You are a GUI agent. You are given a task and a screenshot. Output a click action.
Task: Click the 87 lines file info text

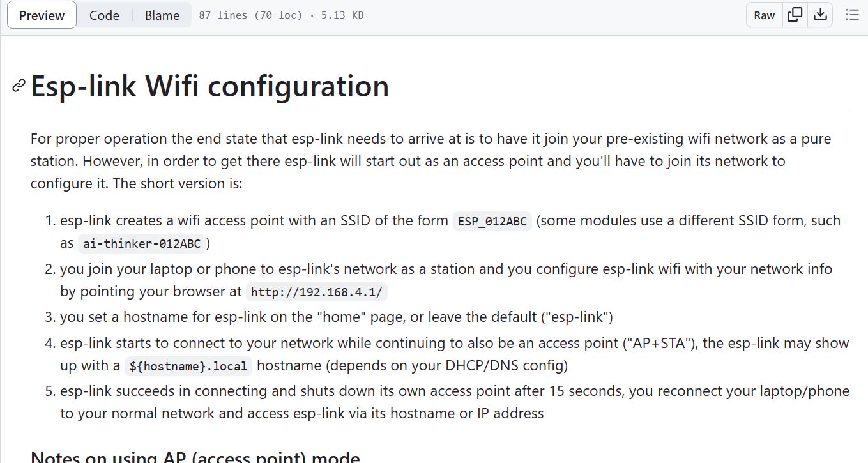281,15
